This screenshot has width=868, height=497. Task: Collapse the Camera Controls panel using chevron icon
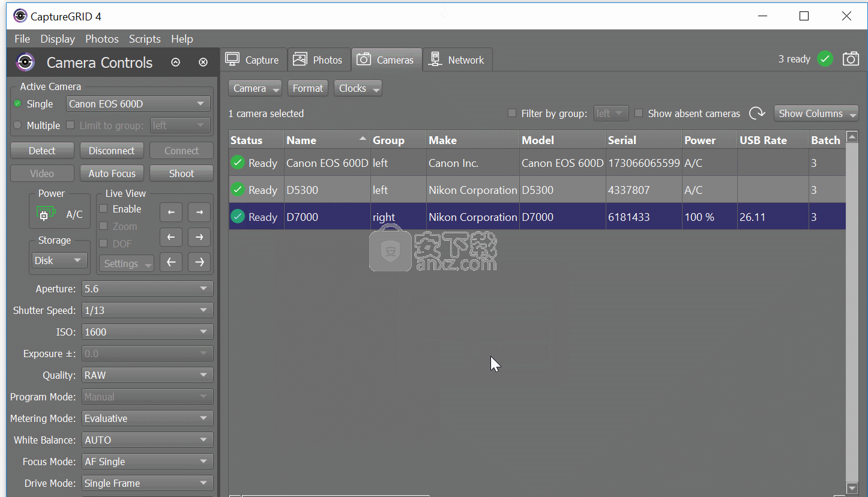pyautogui.click(x=175, y=62)
